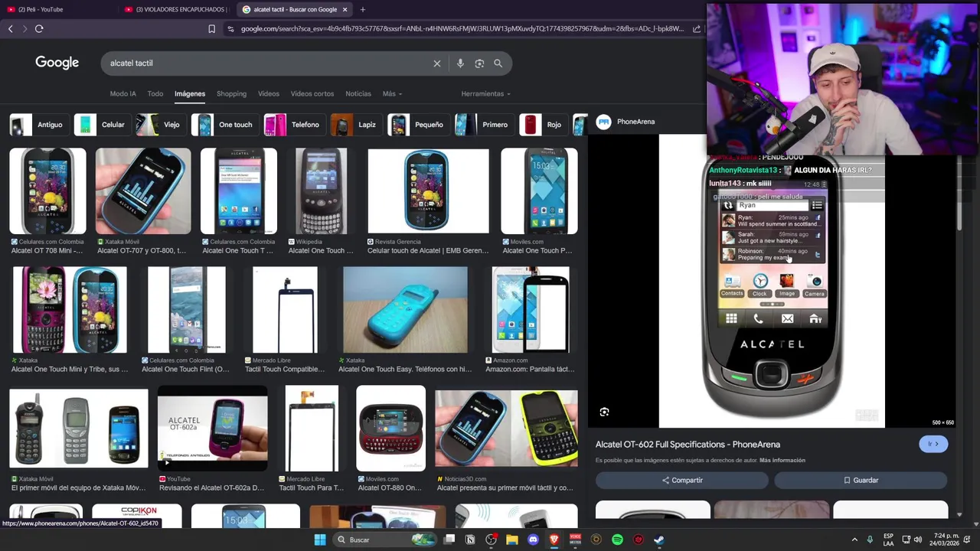Open the Más información link
Image resolution: width=980 pixels, height=551 pixels.
782,460
